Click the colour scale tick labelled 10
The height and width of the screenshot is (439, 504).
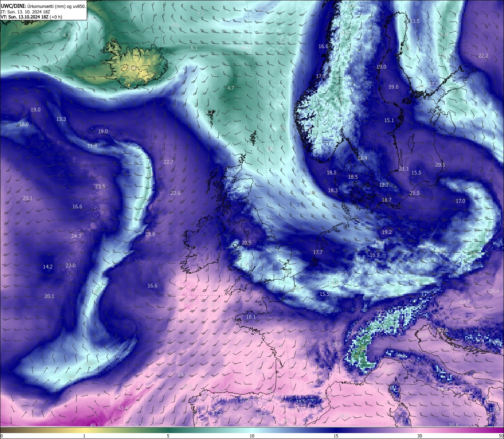tap(252, 436)
